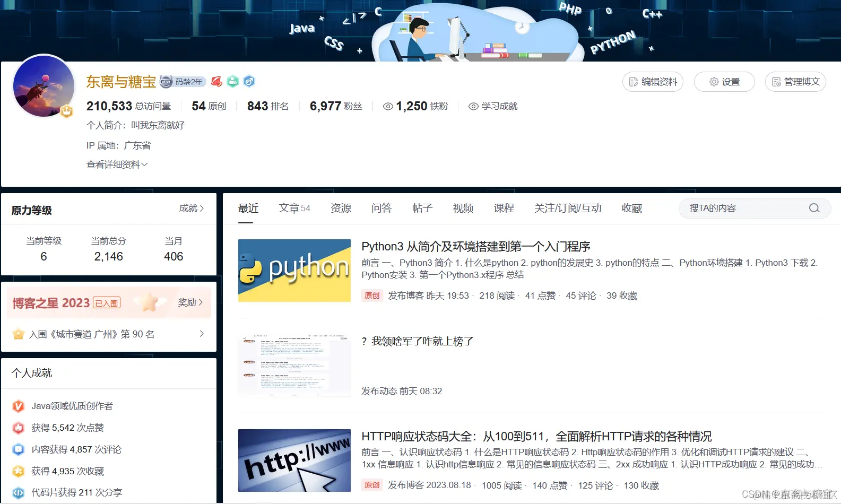Switch to the 收藏 tab

pos(632,208)
